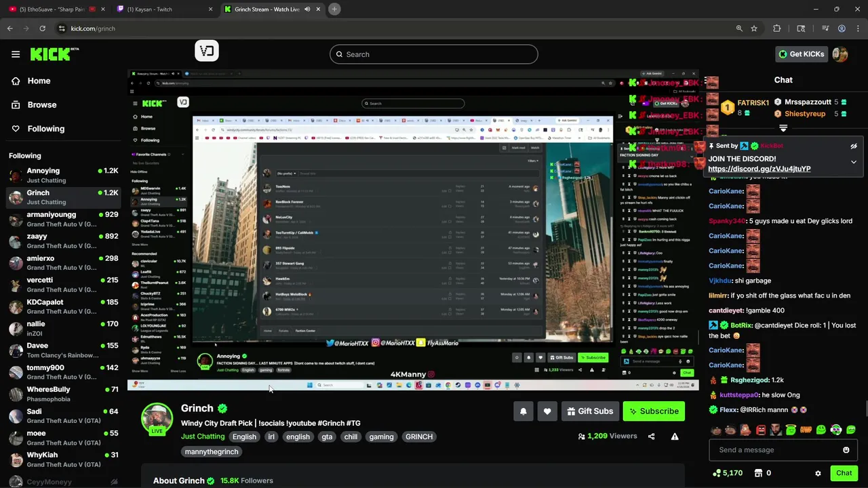Open the chat shop storefront icon
Screen dimensions: 868x488
[759, 473]
